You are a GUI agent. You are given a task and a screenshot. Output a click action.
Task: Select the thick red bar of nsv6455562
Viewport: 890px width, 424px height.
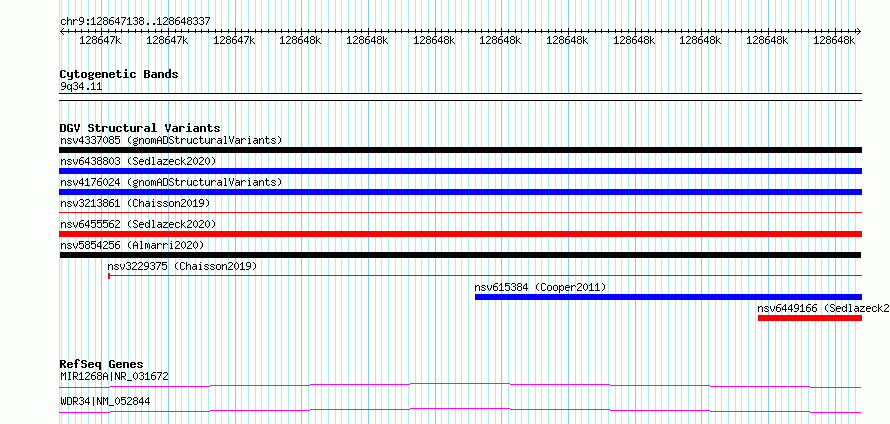460,234
